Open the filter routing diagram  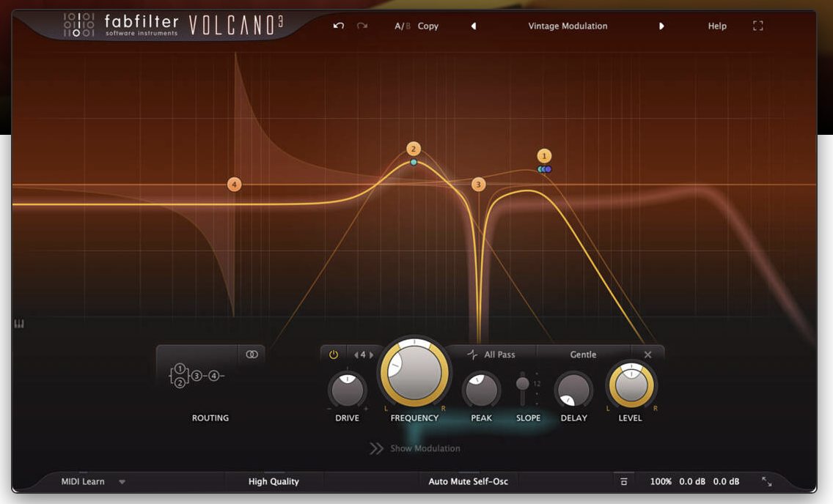(197, 376)
